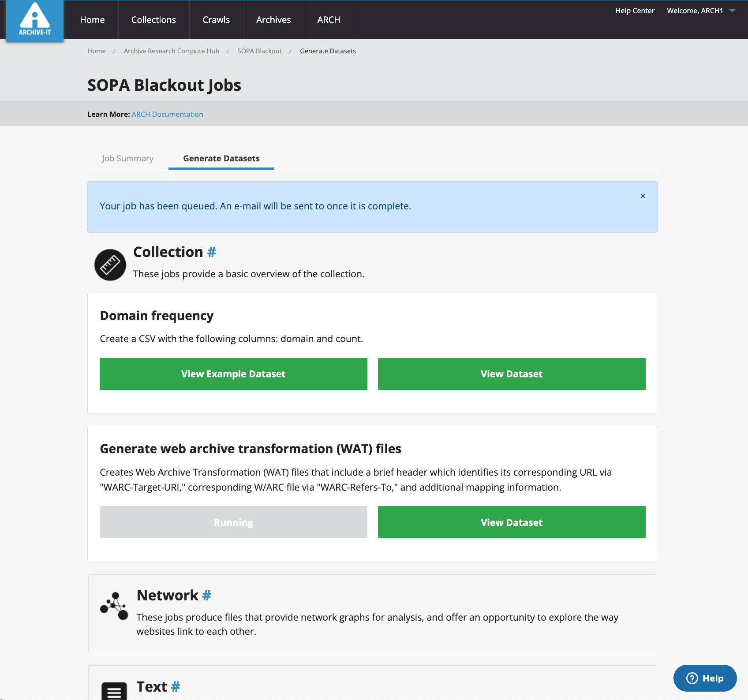Open the ARCH Documentation link
This screenshot has width=748, height=700.
click(167, 114)
